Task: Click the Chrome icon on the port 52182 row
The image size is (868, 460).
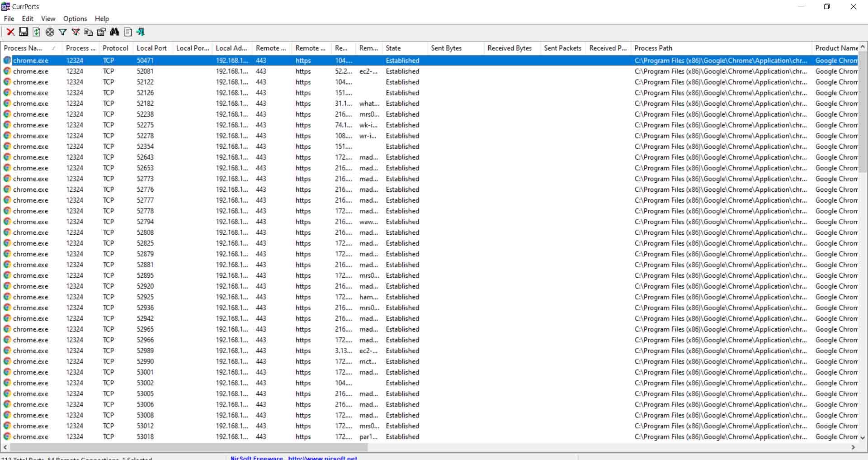Action: pyautogui.click(x=7, y=103)
